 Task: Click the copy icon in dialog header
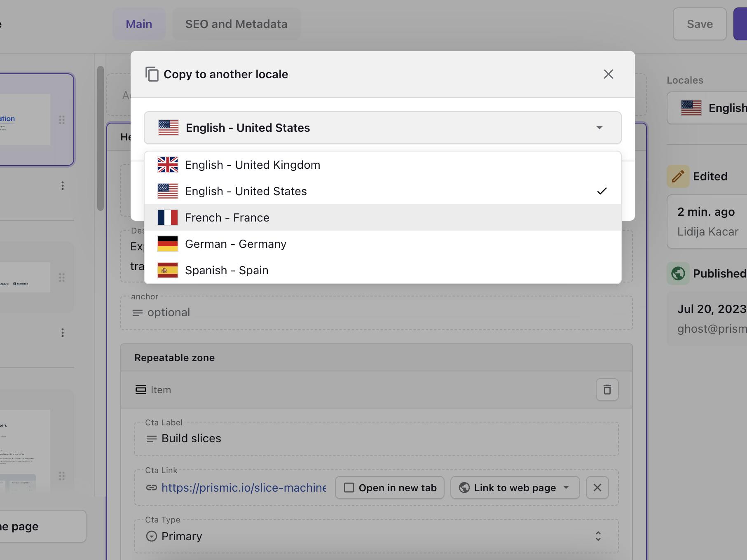coord(152,74)
